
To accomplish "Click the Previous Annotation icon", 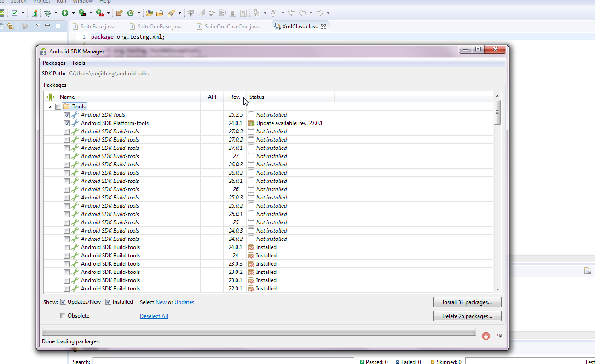I will click(x=274, y=13).
